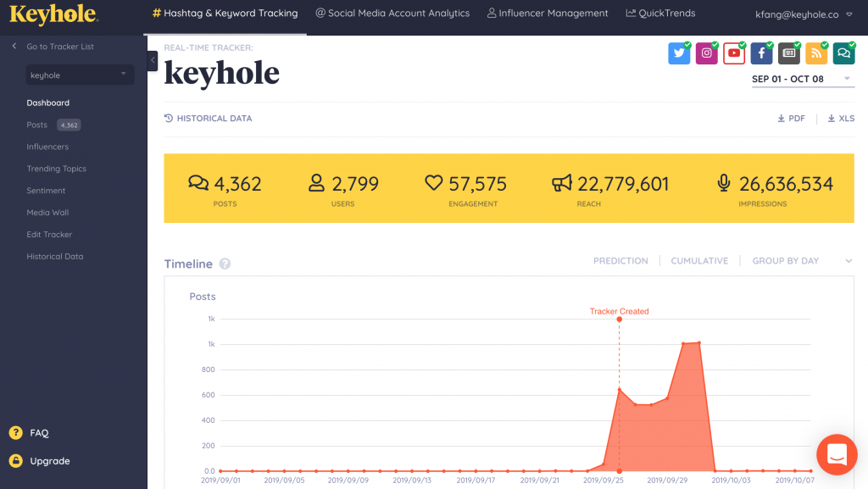Click the GROUP BY DAY label
This screenshot has width=868, height=489.
click(785, 260)
